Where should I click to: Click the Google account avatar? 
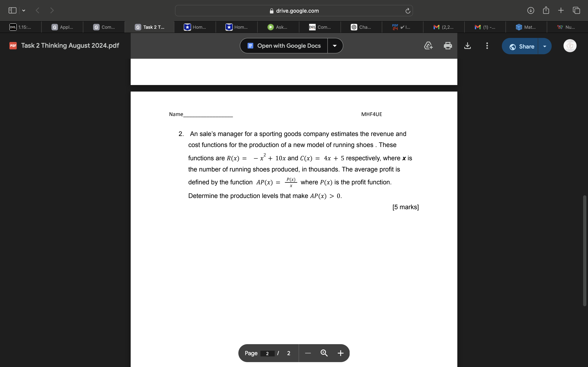pos(570,46)
